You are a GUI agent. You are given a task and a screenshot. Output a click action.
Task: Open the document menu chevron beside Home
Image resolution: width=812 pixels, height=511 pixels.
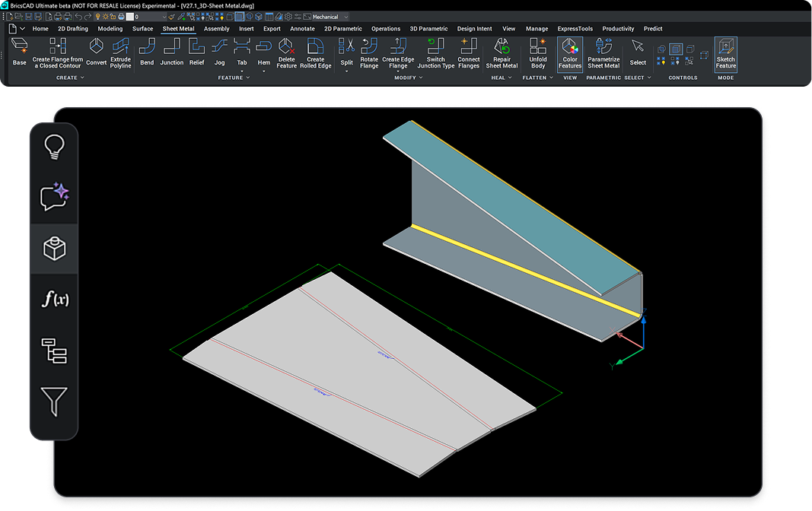pyautogui.click(x=22, y=28)
